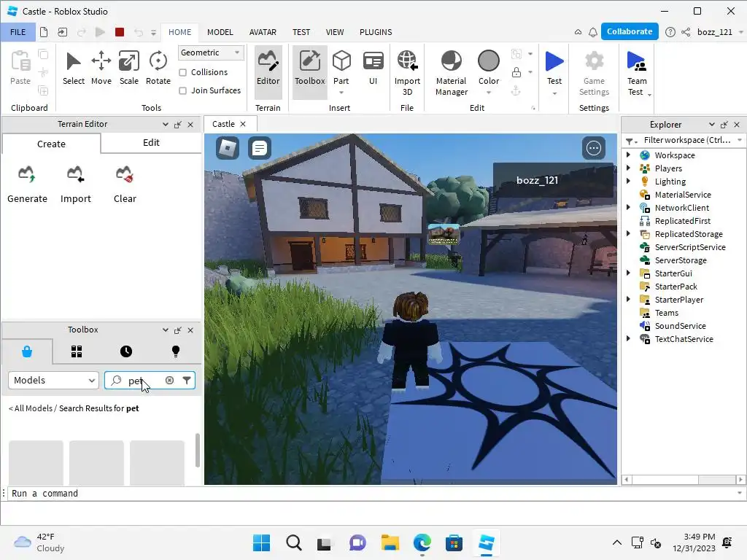
Task: Close the Castle document tab
Action: 243,124
